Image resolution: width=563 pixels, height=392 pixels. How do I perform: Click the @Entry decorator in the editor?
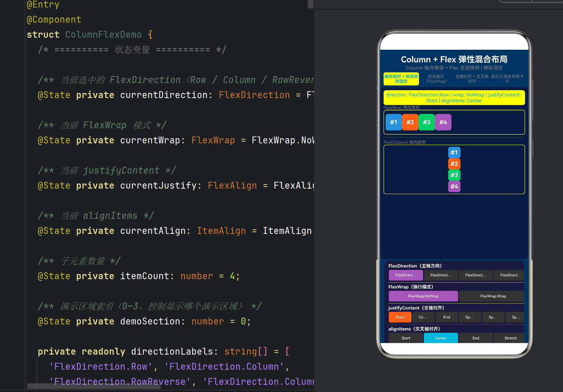[43, 4]
